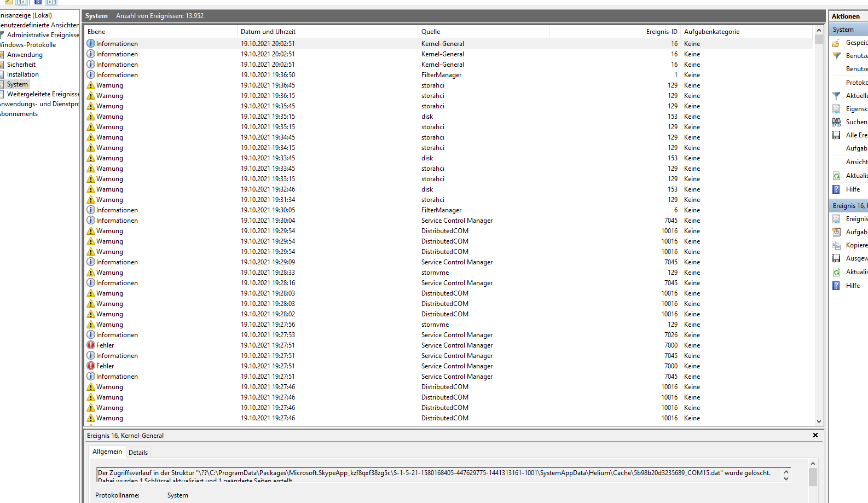Select the DistributedCOM warning at 19:28:02
Viewport: 868px width, 503px height.
click(x=448, y=314)
